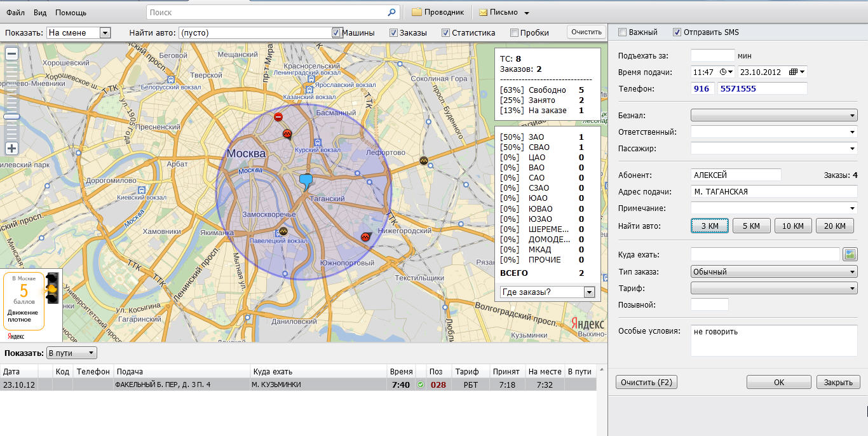This screenshot has height=436, width=868.
Task: Zoom out the map with minus button
Action: click(x=11, y=54)
